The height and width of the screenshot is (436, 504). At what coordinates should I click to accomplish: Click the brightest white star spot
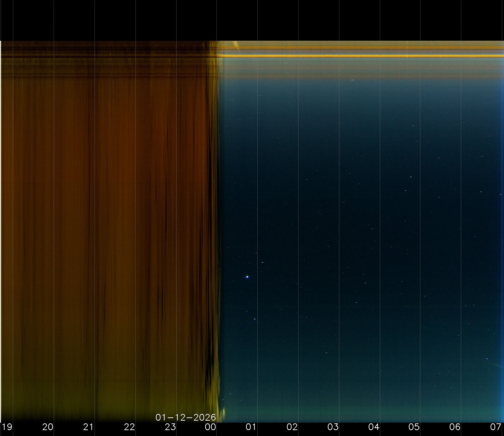pyautogui.click(x=247, y=277)
